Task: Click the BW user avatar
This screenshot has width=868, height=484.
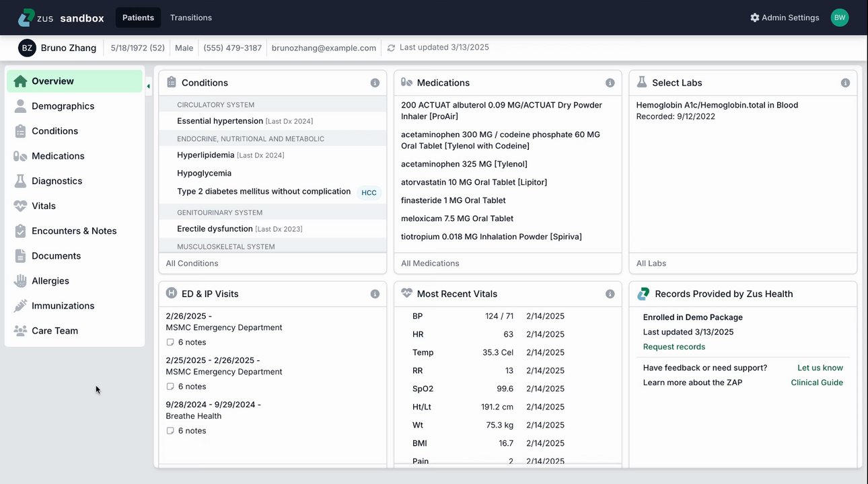Action: coord(840,17)
